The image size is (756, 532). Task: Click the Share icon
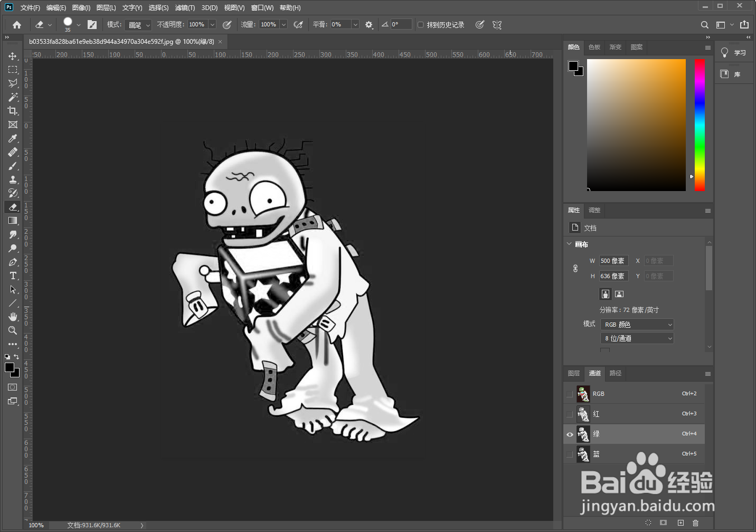point(744,25)
